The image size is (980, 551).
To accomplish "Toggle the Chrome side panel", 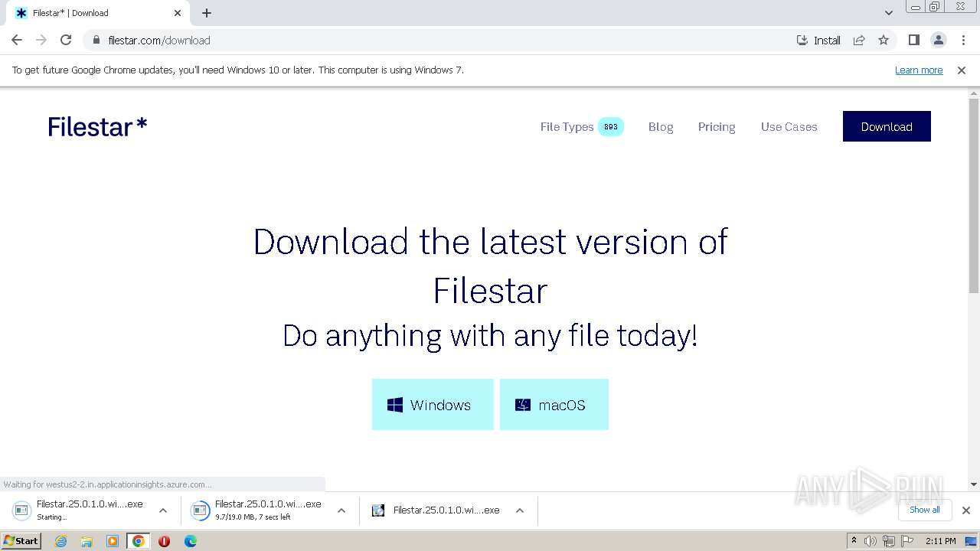I will pos(913,40).
